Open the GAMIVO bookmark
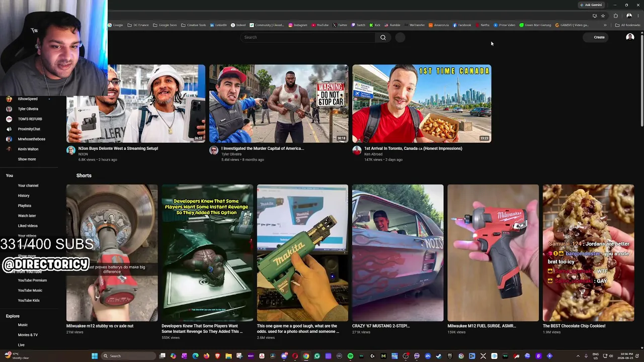644x362 pixels. pyautogui.click(x=572, y=25)
